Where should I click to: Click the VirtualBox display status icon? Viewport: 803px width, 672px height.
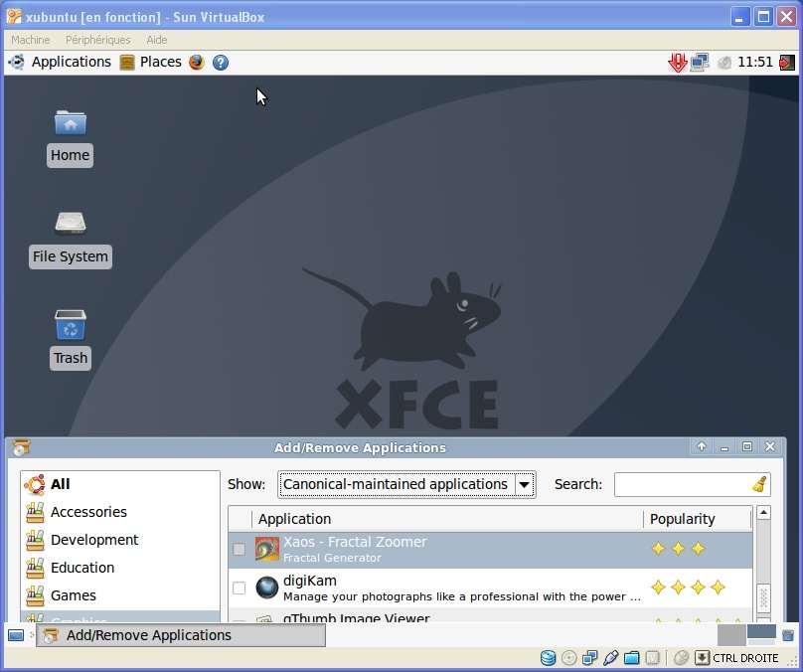point(652,658)
